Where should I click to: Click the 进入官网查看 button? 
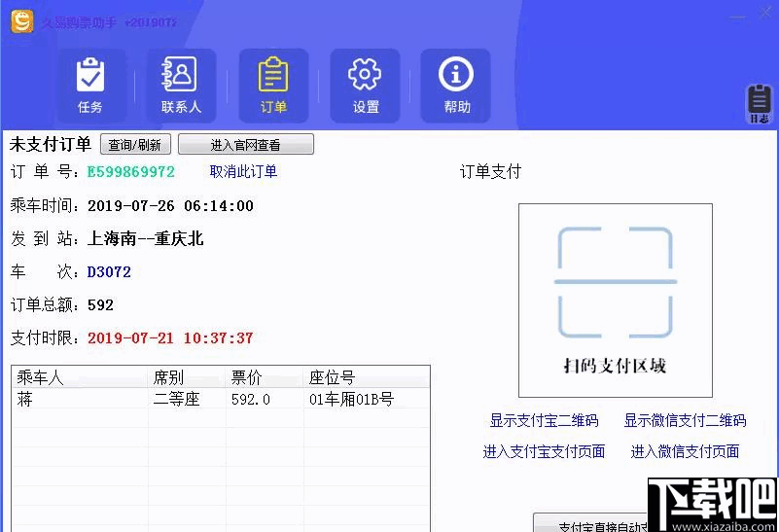click(x=246, y=145)
